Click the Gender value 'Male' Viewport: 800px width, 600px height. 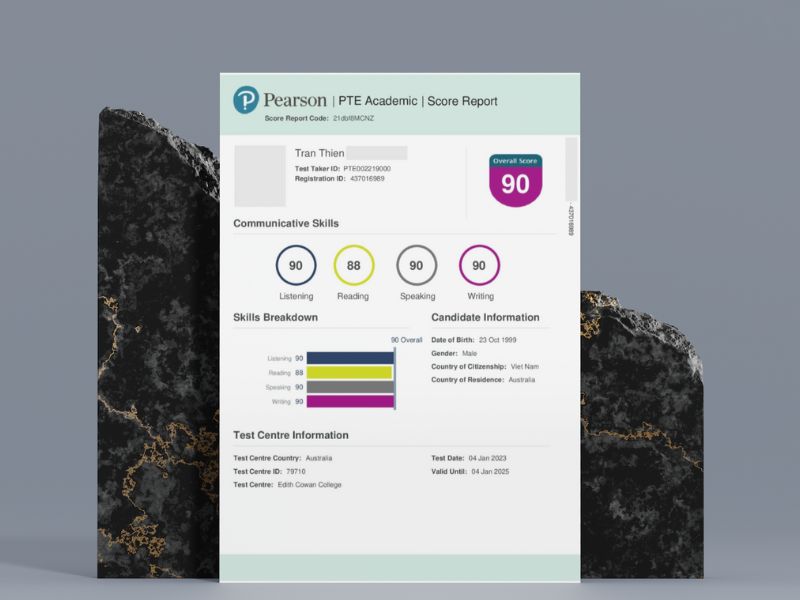469,353
